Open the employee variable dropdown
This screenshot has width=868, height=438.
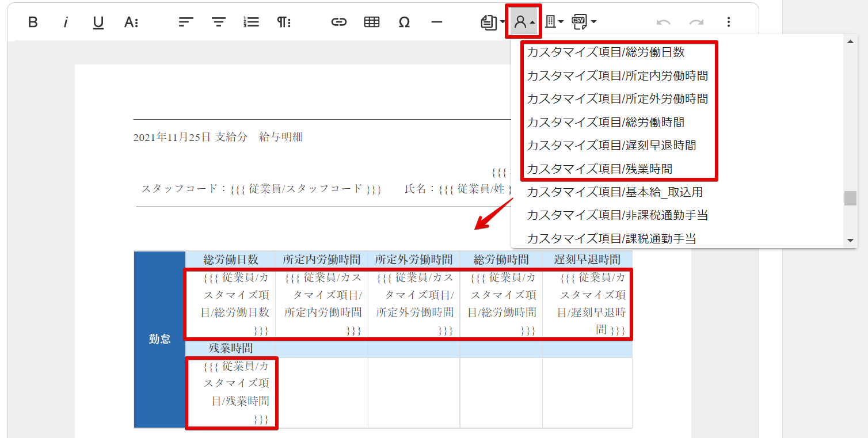(x=523, y=22)
